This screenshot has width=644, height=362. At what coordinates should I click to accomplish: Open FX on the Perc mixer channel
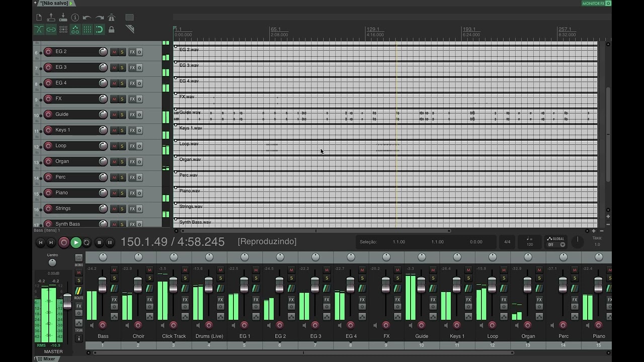(x=575, y=300)
